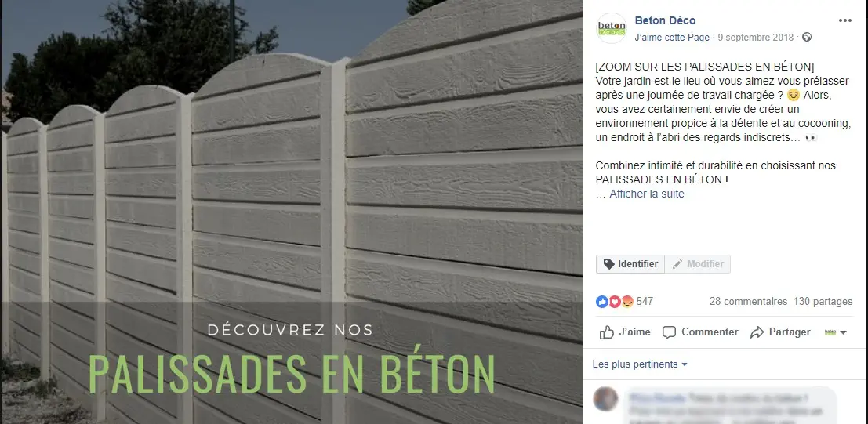Click the speech bubble Commenter icon
The width and height of the screenshot is (868, 424).
670,332
